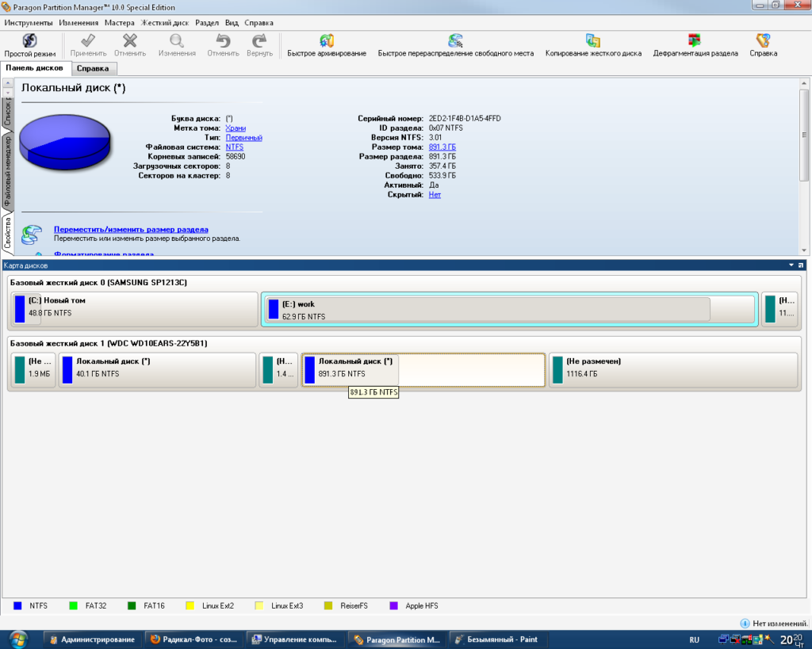Click the icon beside Переместить/изменить размер раздела
812x649 pixels.
coord(32,235)
